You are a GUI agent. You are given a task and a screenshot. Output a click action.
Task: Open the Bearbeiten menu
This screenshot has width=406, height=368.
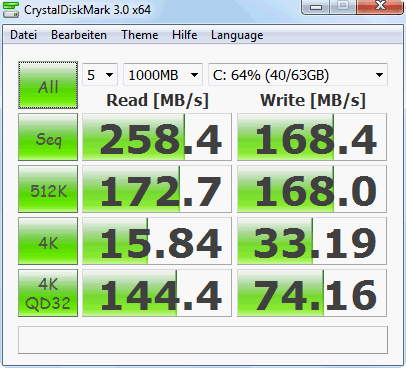(x=79, y=35)
